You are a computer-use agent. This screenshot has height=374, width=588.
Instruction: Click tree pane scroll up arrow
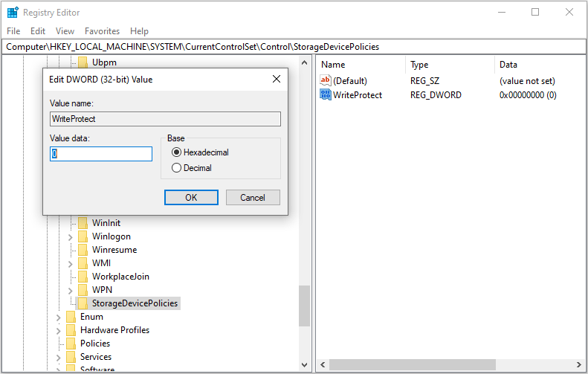coord(304,62)
